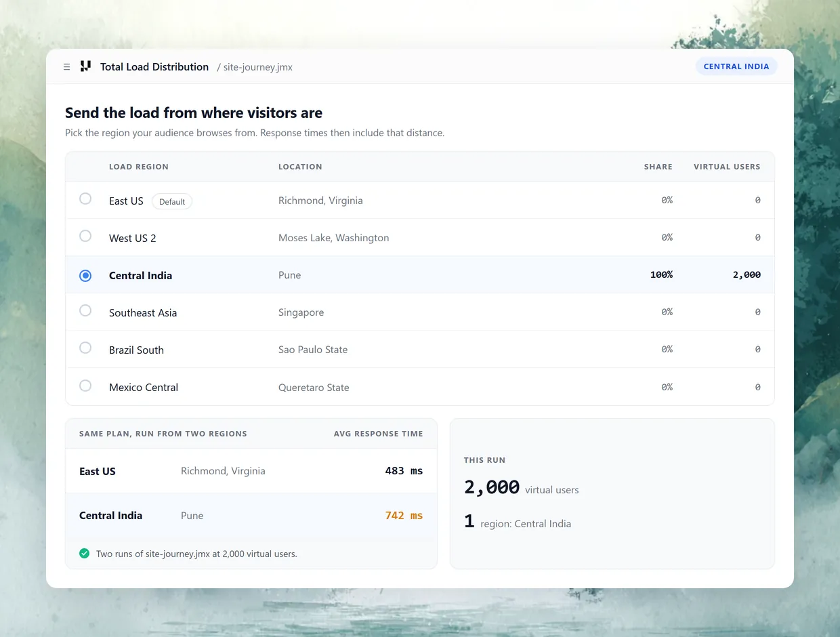Click the LOAD REGION column header

(139, 167)
